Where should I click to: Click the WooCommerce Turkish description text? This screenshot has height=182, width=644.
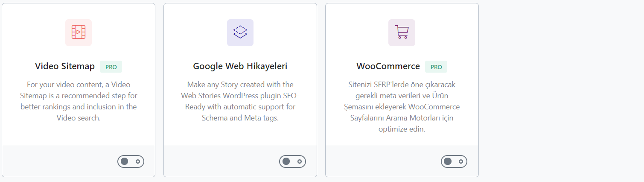(x=402, y=107)
